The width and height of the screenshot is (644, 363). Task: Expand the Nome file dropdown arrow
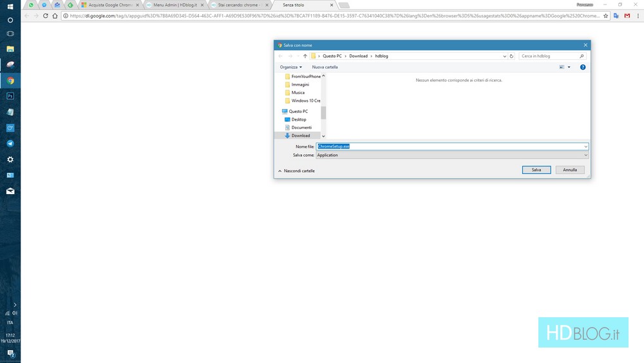[x=585, y=146]
